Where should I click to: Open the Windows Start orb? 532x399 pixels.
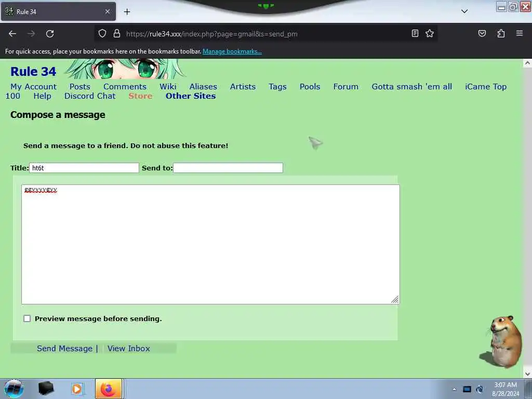14,389
